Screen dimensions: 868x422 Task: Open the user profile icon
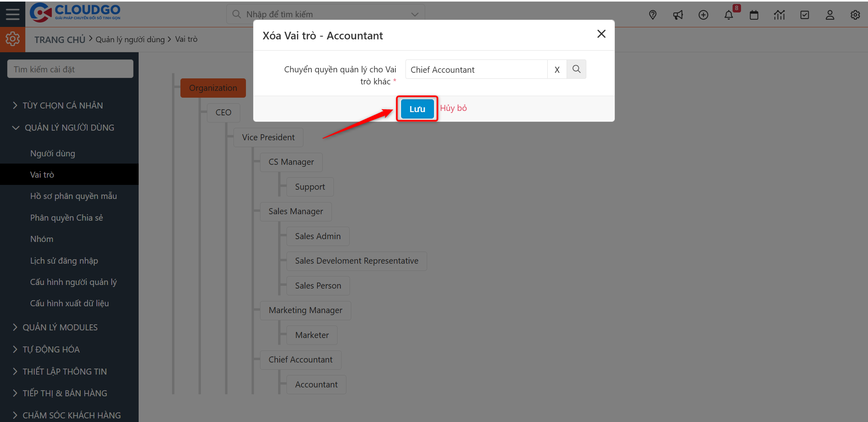coord(830,14)
